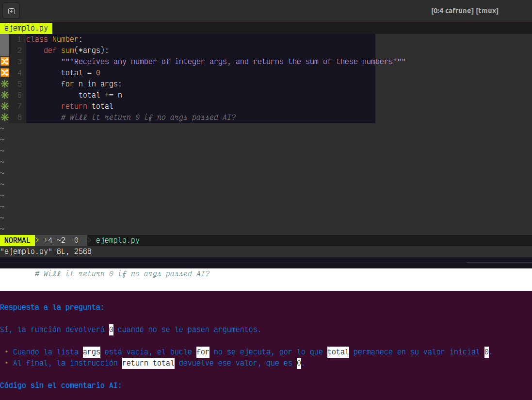
Task: Click the green asterisk sign on line 7
Action: coord(5,106)
